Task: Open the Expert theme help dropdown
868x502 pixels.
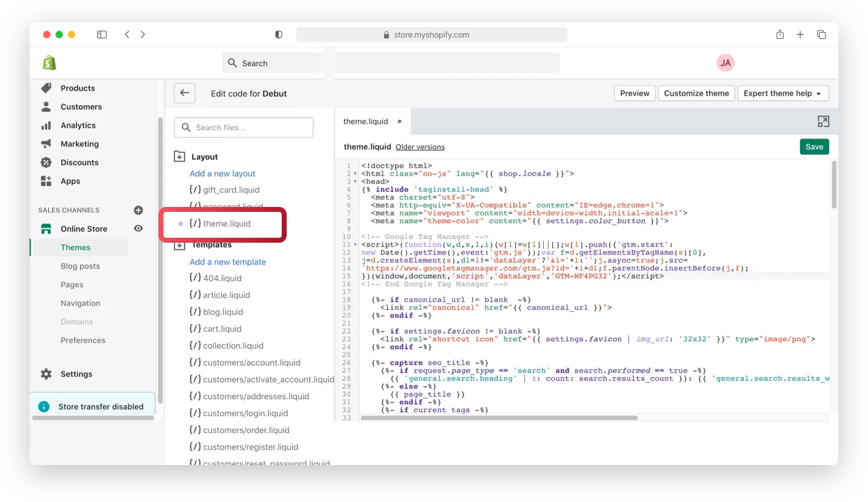Action: tap(782, 94)
